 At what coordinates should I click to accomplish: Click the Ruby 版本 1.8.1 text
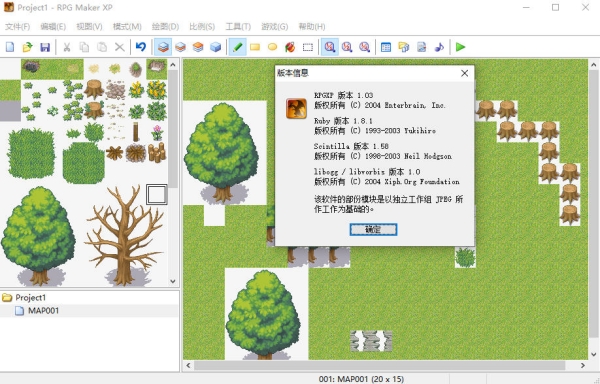pyautogui.click(x=343, y=120)
